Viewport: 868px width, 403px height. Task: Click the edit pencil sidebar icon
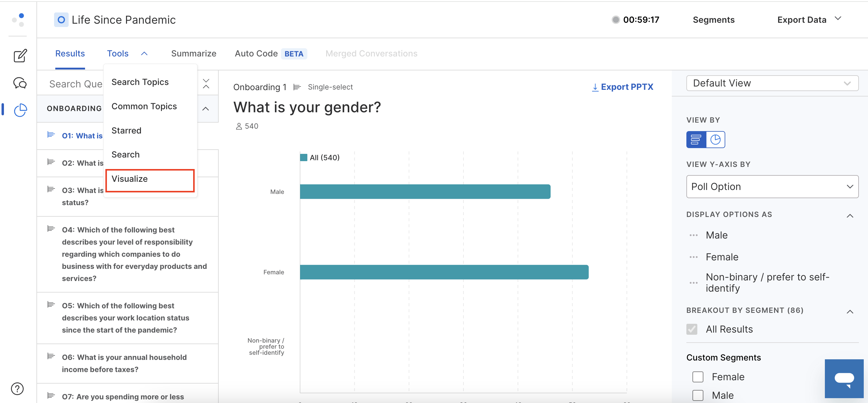point(20,56)
